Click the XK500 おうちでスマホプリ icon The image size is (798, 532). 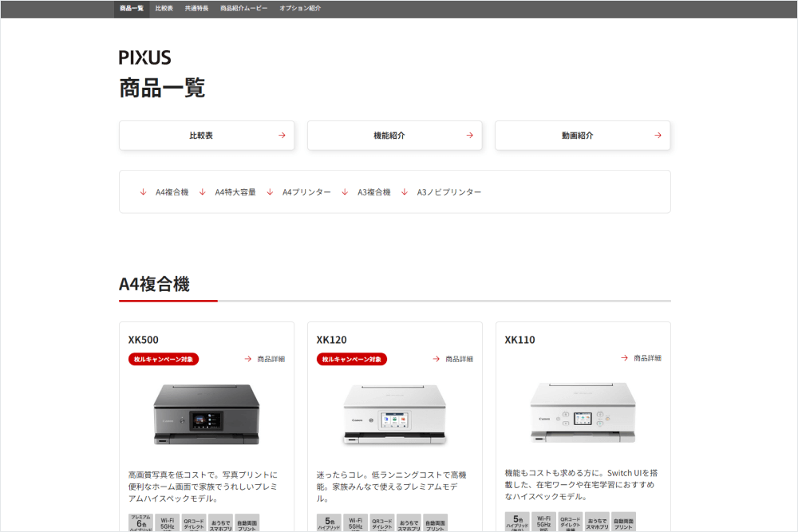[220, 523]
